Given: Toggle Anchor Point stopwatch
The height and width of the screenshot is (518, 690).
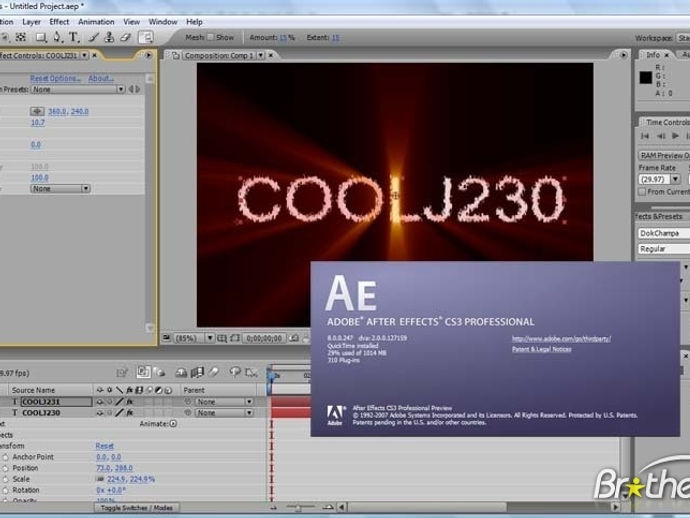Looking at the screenshot, I should coord(5,457).
